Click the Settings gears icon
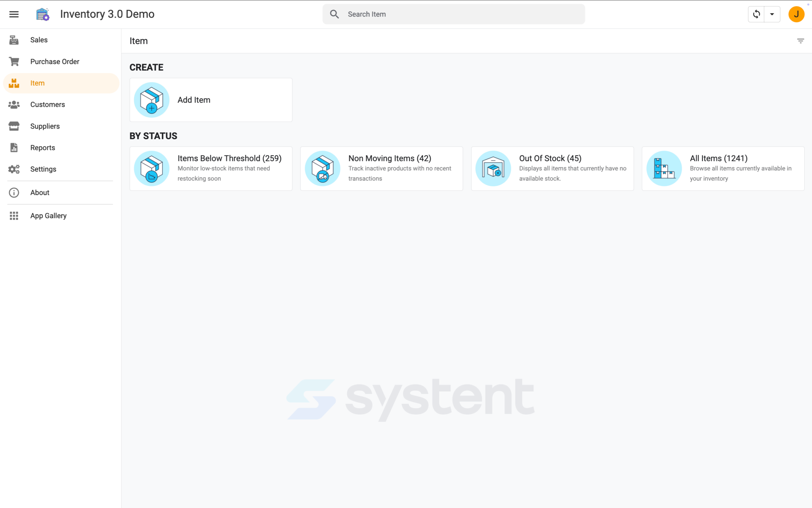Screen dimensions: 812x508 [x=14, y=169]
